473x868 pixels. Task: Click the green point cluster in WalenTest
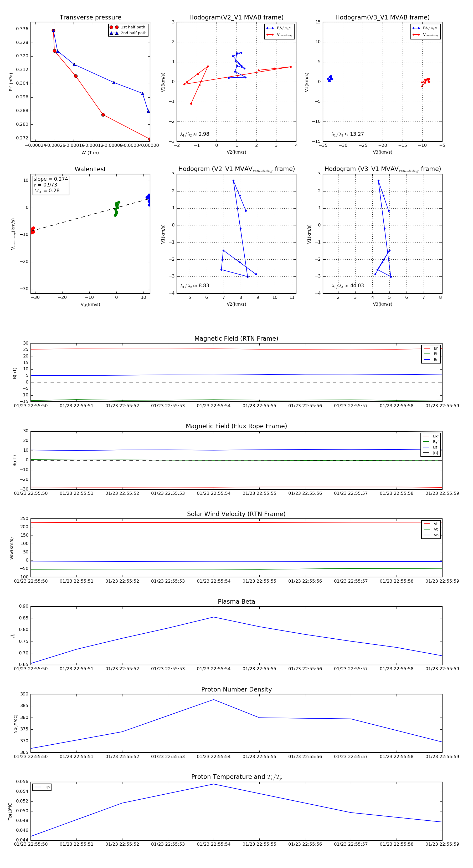pos(116,208)
